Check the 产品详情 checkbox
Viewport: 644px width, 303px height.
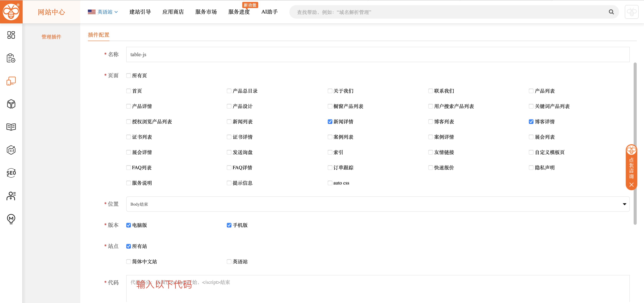(129, 106)
